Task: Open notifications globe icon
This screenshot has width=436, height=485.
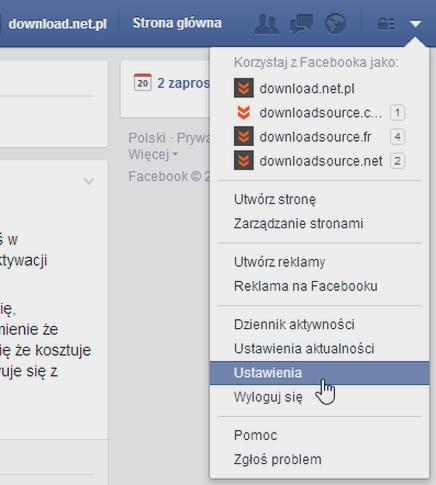Action: [x=335, y=24]
